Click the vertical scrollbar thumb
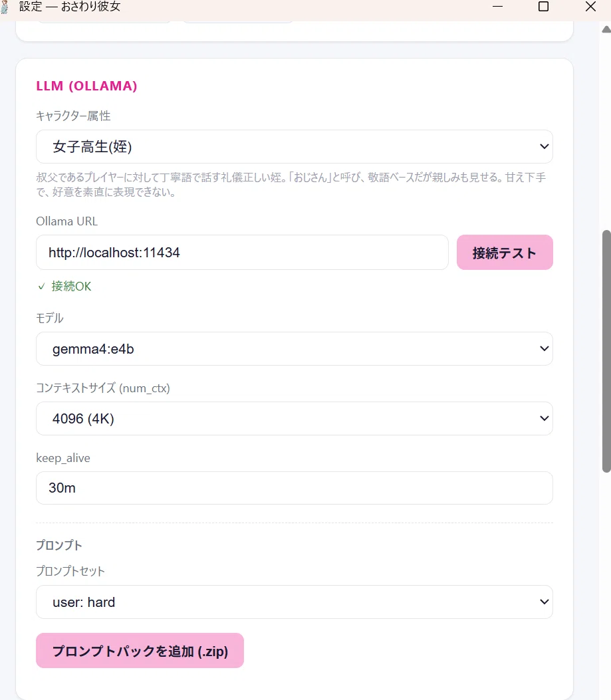This screenshot has height=700, width=611. click(x=606, y=352)
